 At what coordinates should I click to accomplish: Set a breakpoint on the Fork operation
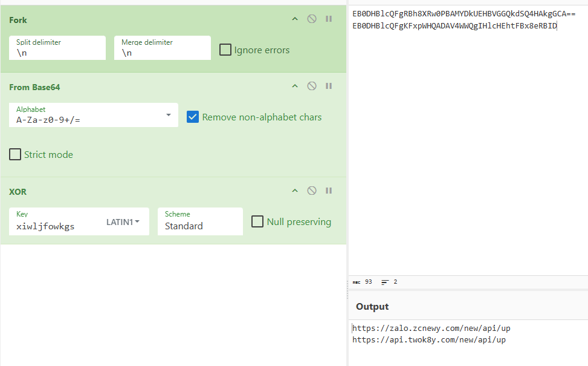click(328, 19)
